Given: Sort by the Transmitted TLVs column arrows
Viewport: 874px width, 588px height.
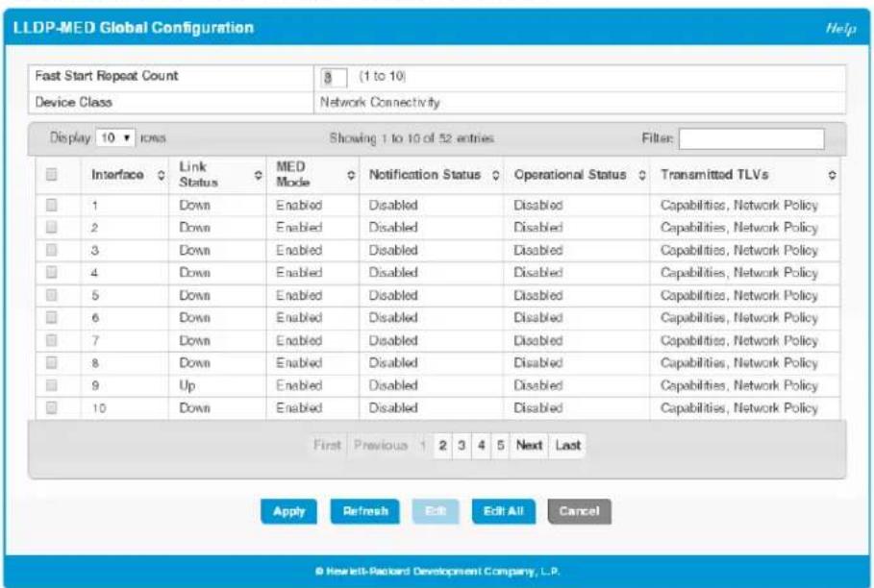Looking at the screenshot, I should click(832, 176).
